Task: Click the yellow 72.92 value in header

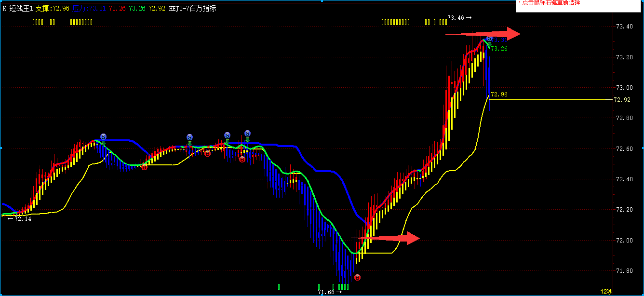Action: click(157, 8)
